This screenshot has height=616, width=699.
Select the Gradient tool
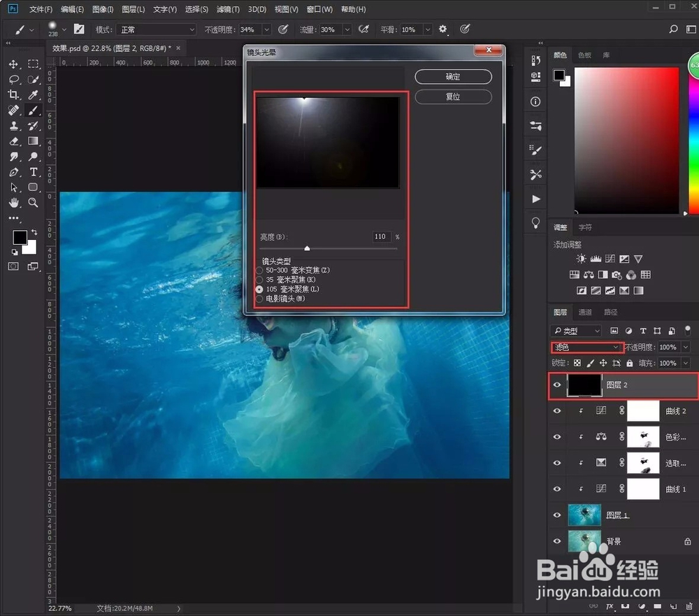[x=33, y=141]
